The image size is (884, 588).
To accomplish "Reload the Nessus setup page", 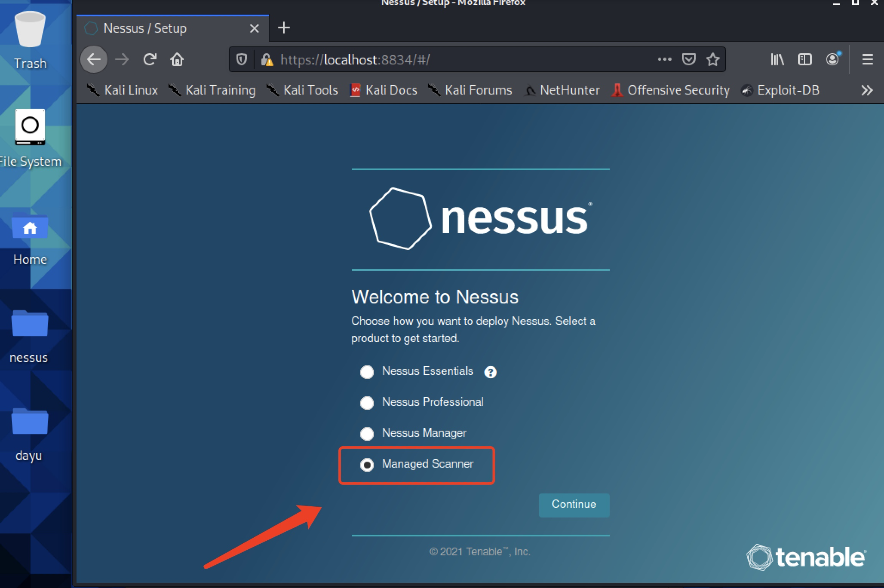I will pyautogui.click(x=150, y=59).
